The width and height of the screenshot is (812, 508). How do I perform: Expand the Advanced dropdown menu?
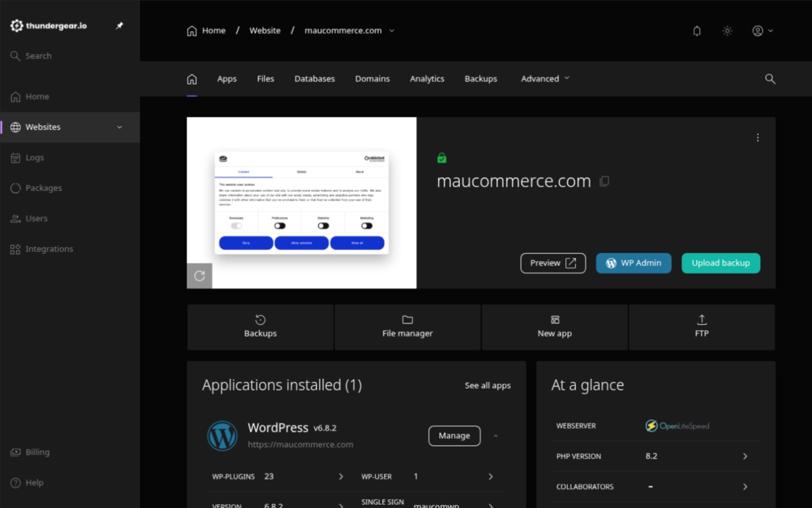click(545, 79)
